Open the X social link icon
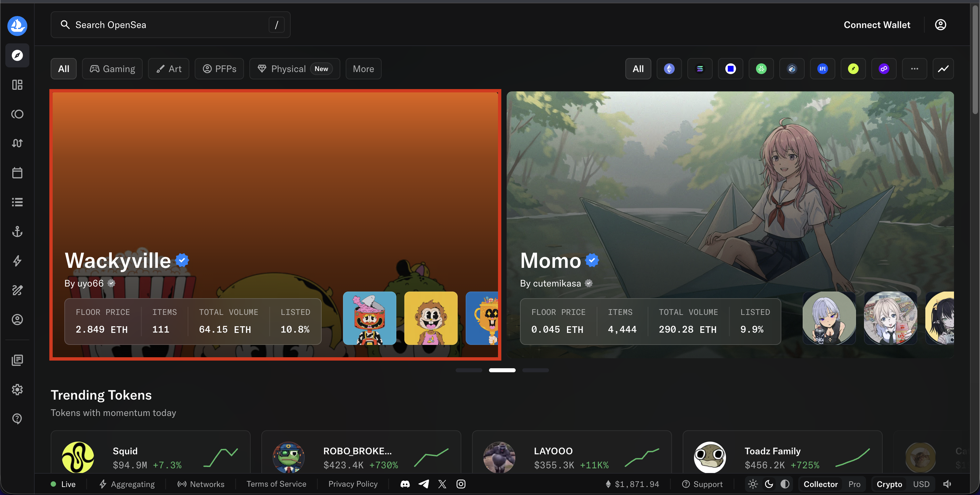 pos(442,484)
